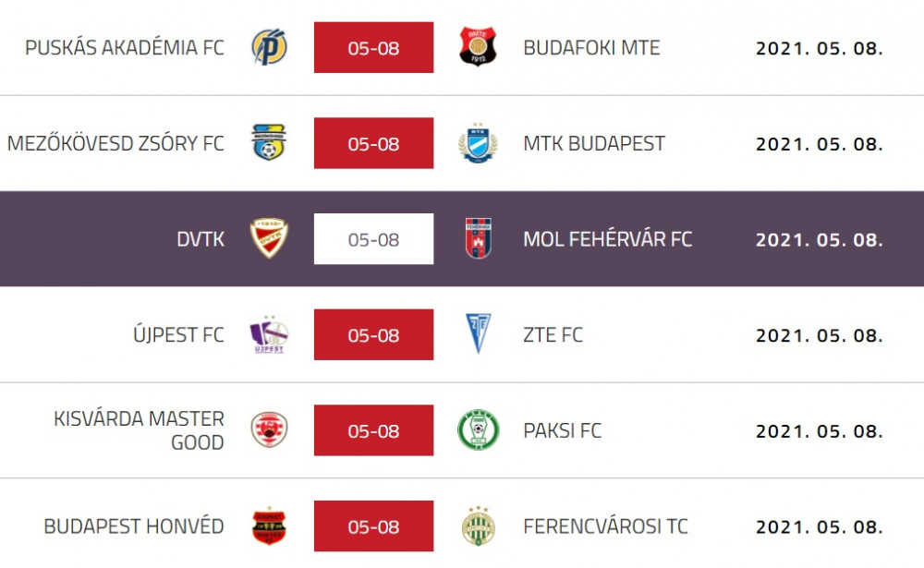Viewport: 924px width, 568px height.
Task: Click the ZTE FC triangular logo
Action: pyautogui.click(x=479, y=333)
